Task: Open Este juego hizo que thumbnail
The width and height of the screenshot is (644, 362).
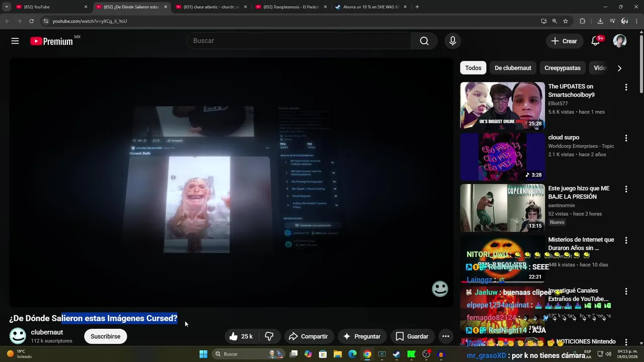Action: (502, 208)
